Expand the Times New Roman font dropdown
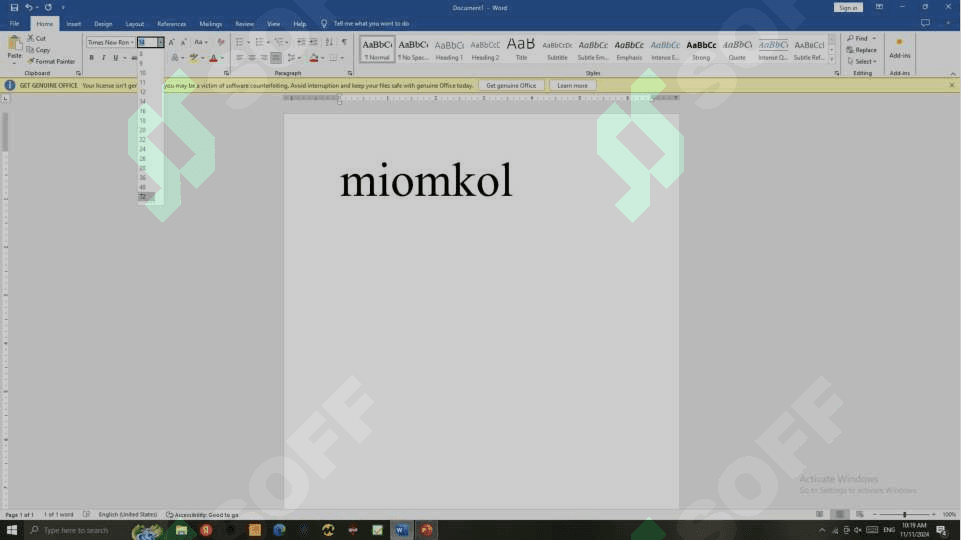The width and height of the screenshot is (961, 540). coord(132,42)
